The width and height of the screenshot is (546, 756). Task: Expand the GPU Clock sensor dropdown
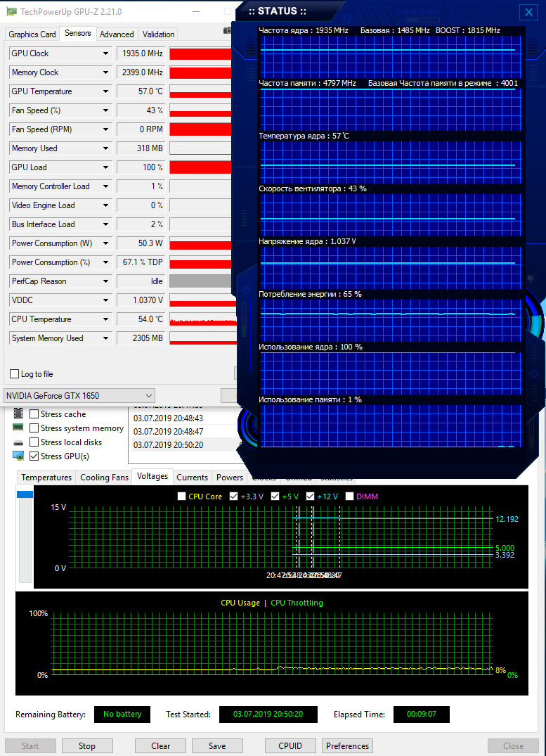tap(106, 53)
